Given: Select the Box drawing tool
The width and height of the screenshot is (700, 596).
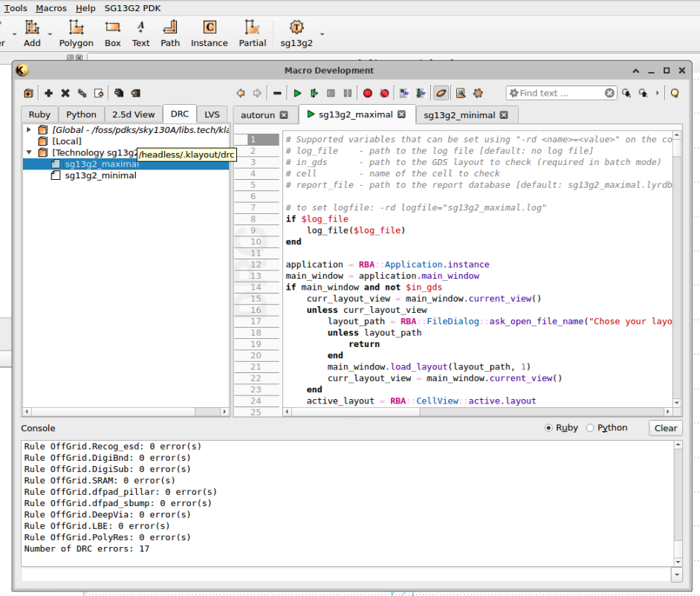Looking at the screenshot, I should click(112, 34).
